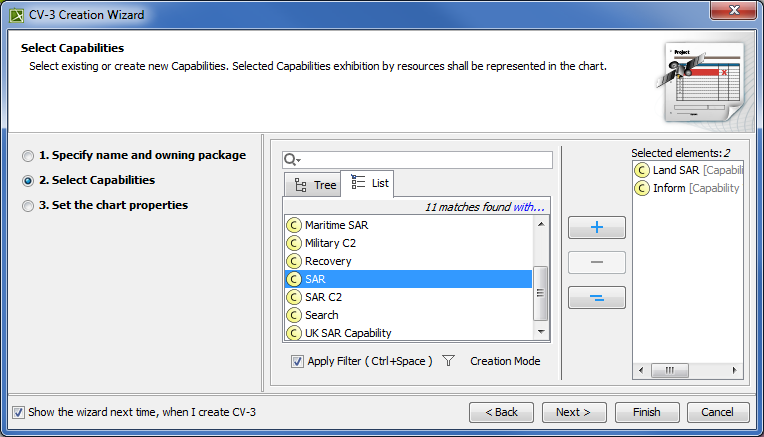Image resolution: width=764 pixels, height=437 pixels.
Task: Click the capability icon beside Maritime SAR
Action: pos(294,225)
